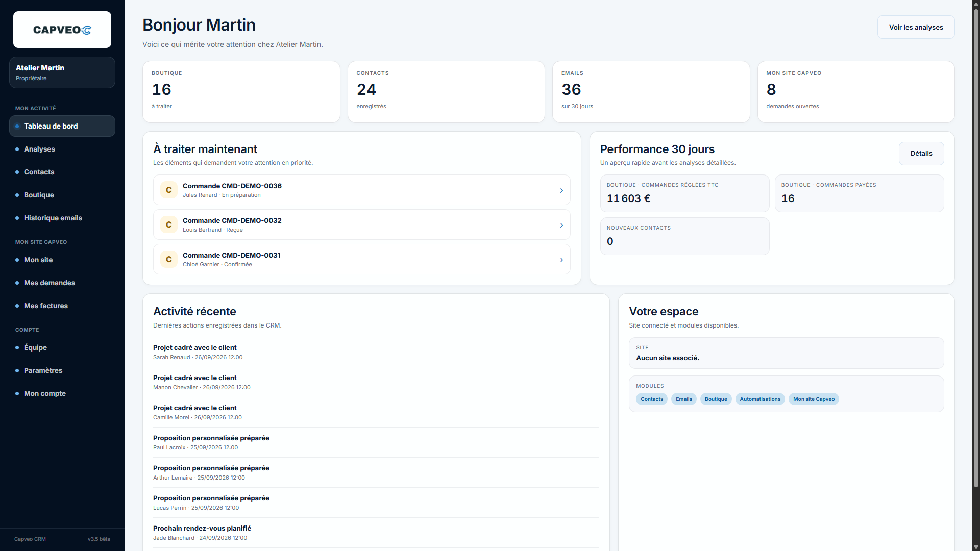
Task: Click the v3.5 bêta version label
Action: coord(99,539)
